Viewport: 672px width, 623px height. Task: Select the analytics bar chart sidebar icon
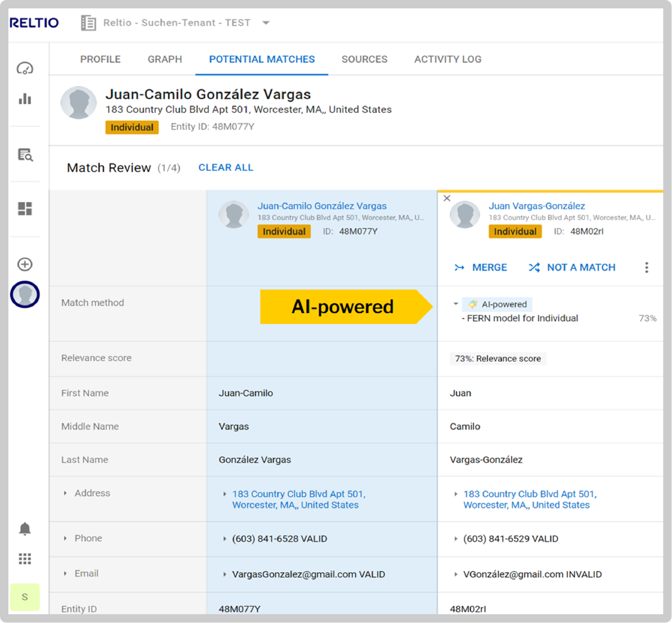25,98
